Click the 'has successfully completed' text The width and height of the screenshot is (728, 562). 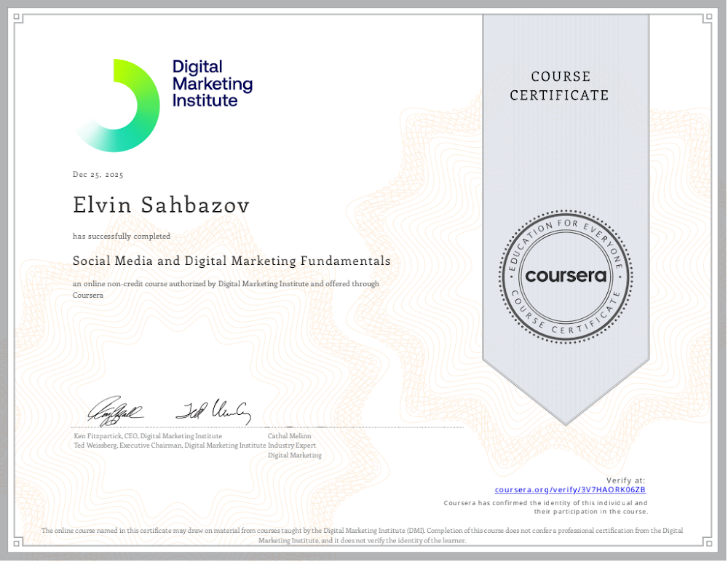pyautogui.click(x=122, y=236)
